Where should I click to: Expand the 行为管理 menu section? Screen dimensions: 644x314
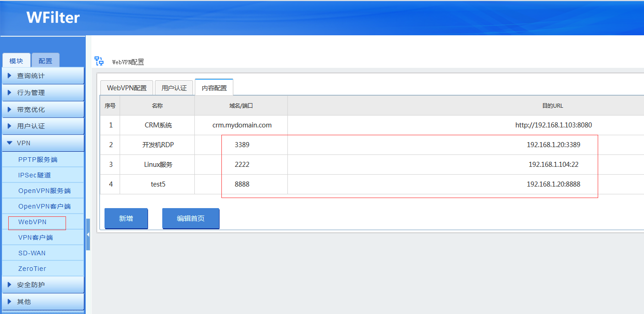coord(43,93)
